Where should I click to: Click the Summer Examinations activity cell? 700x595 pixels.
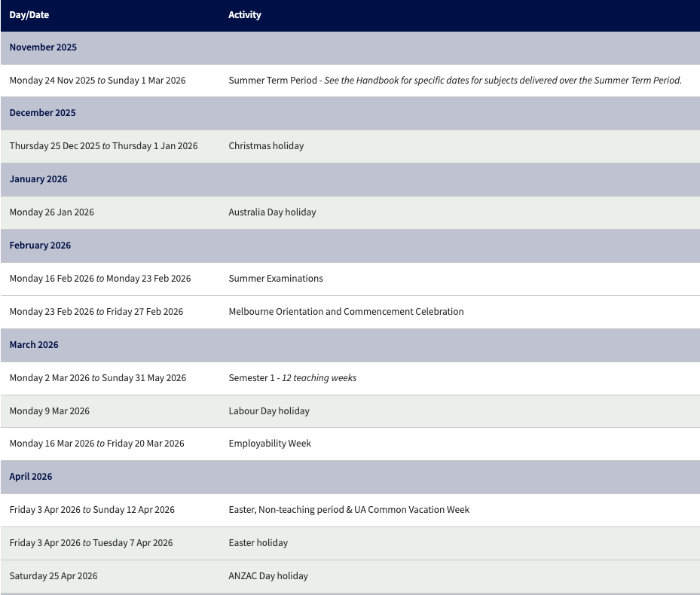click(x=276, y=279)
